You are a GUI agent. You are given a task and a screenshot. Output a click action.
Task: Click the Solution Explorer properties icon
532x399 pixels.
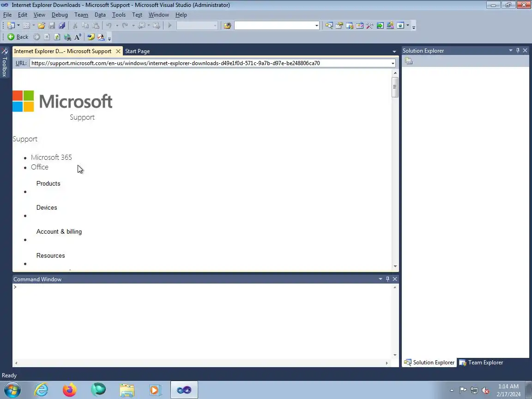[x=409, y=61]
